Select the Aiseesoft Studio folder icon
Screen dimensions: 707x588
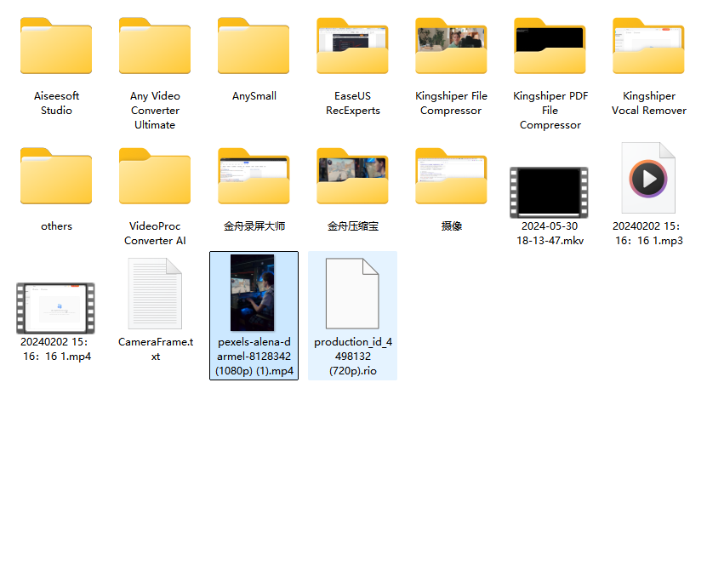click(56, 46)
